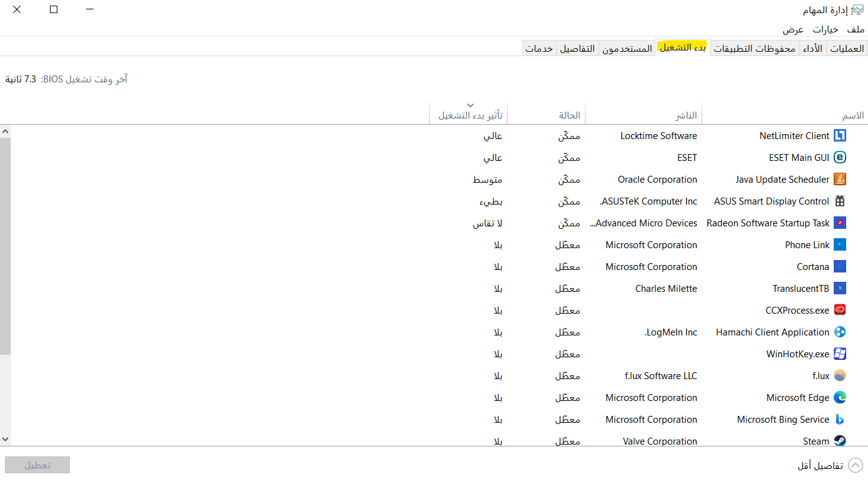This screenshot has height=482, width=868.
Task: Click the Radeon Software Startup Task icon
Action: click(x=840, y=223)
